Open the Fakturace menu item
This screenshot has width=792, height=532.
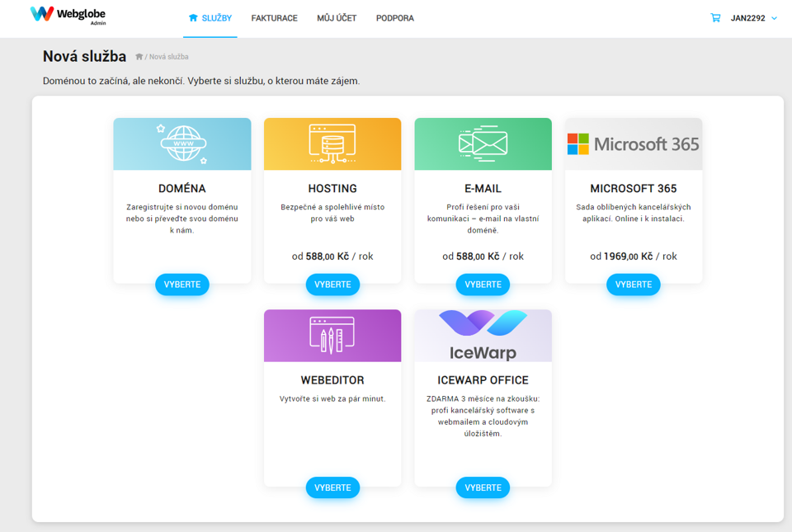pyautogui.click(x=274, y=18)
